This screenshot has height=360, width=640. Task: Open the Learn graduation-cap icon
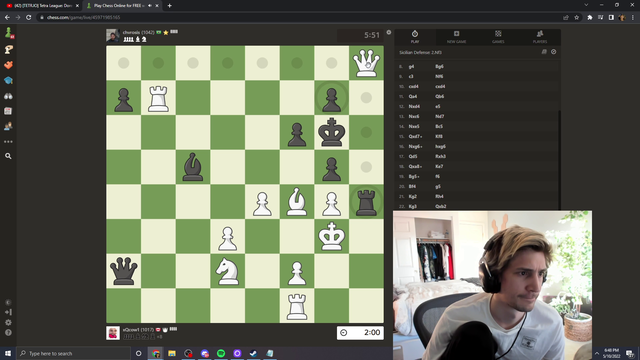(8, 80)
